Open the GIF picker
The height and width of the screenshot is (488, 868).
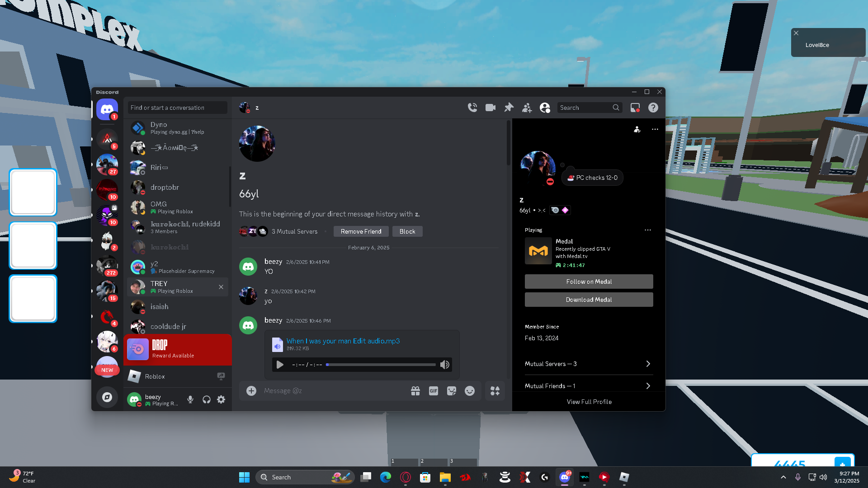coord(434,391)
